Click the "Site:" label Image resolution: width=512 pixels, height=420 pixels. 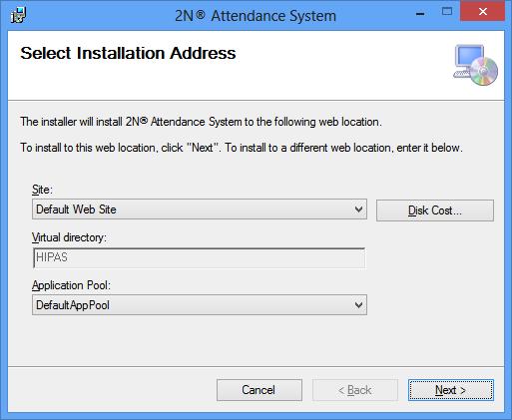point(42,190)
